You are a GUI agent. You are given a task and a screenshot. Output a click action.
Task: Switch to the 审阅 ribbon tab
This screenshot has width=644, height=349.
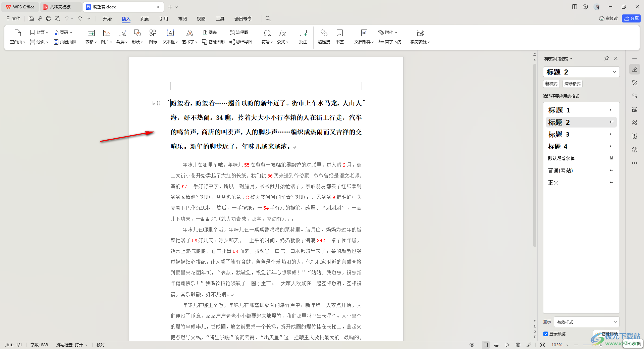coord(182,18)
